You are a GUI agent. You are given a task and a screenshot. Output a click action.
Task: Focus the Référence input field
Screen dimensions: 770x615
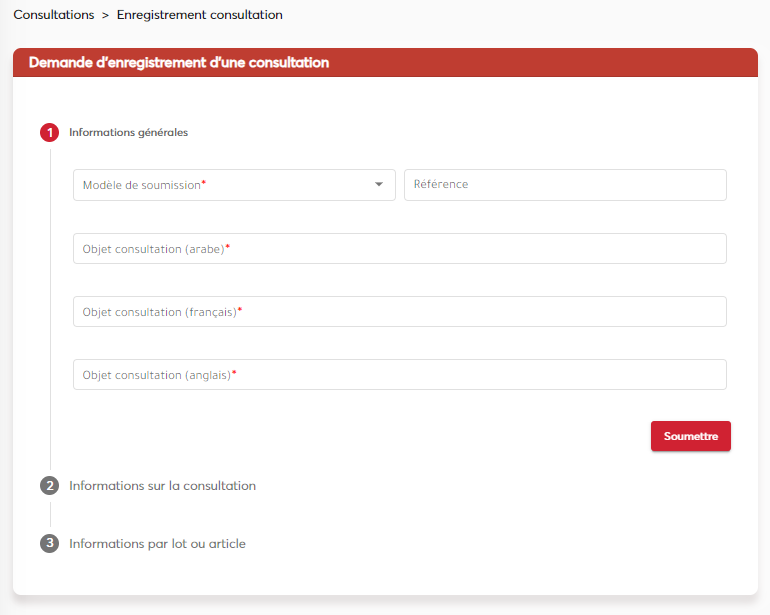pos(565,185)
